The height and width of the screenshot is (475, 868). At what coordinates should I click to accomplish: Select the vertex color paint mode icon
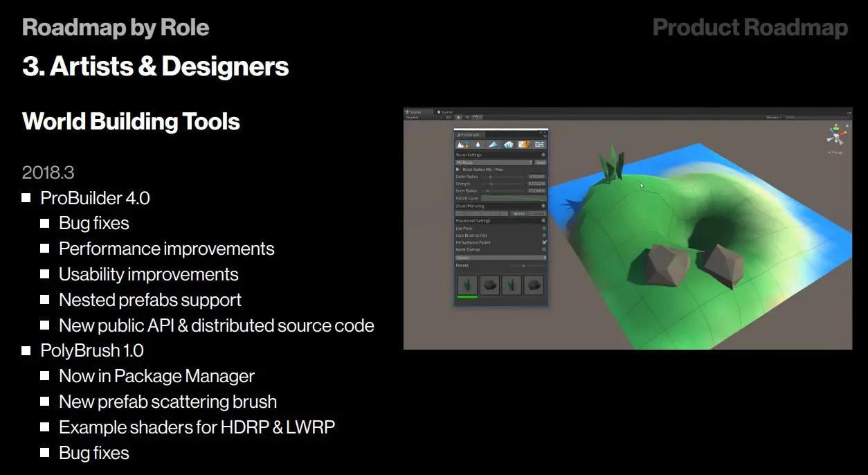click(x=494, y=145)
